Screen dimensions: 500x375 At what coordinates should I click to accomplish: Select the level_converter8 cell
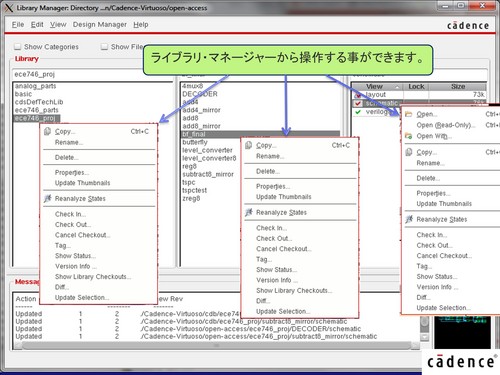[x=209, y=158]
